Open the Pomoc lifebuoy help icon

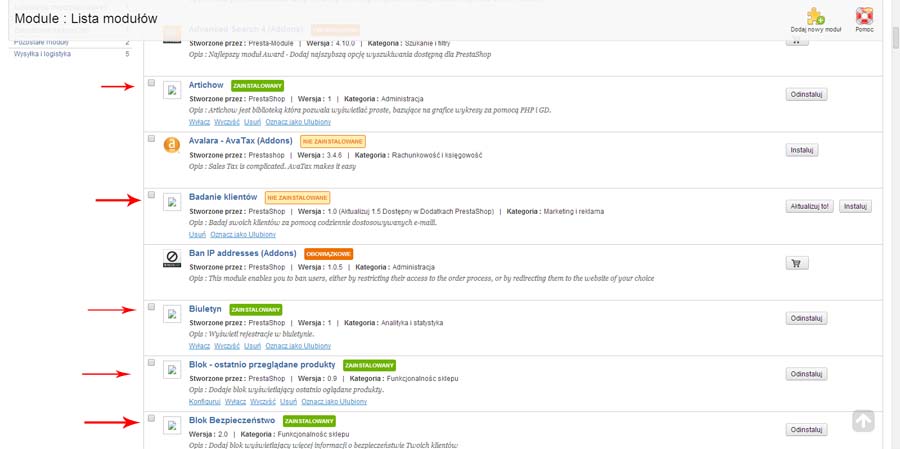click(864, 16)
